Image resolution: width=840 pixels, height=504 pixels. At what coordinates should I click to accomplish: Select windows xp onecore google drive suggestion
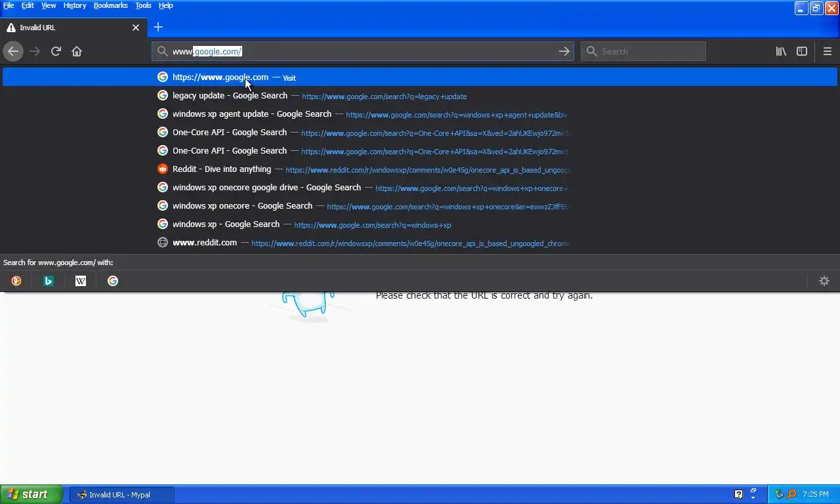[x=420, y=187]
